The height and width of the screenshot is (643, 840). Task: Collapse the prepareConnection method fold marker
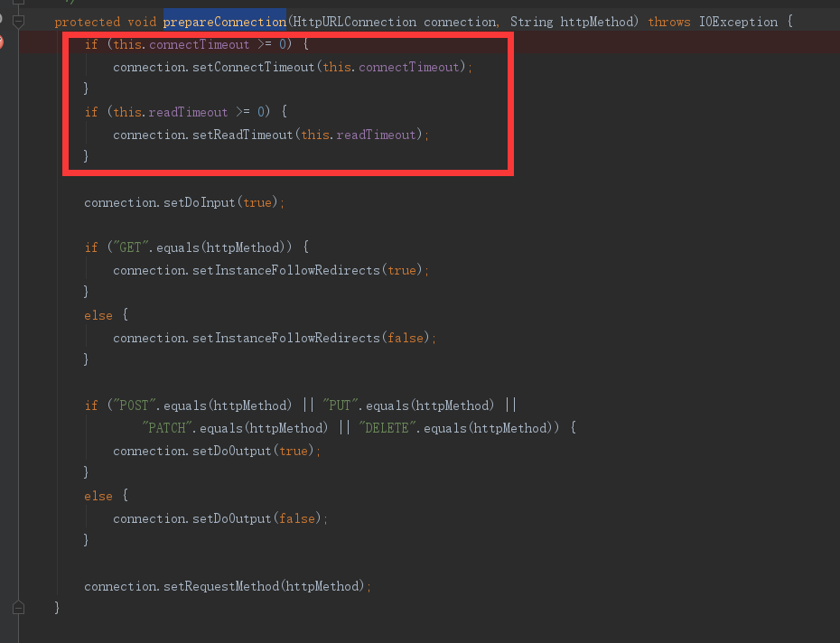[x=19, y=22]
